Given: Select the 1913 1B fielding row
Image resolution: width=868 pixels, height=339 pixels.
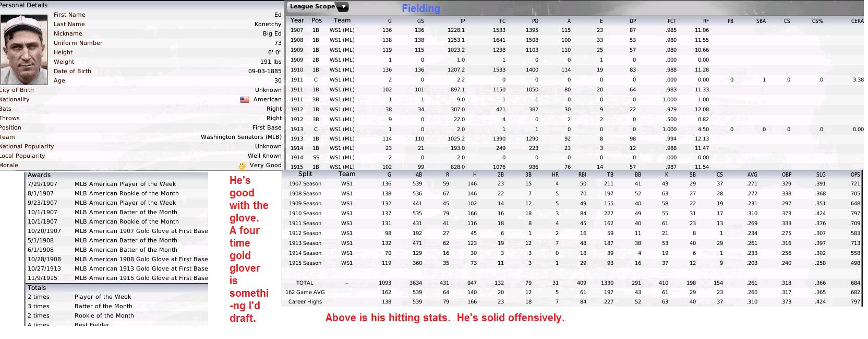Looking at the screenshot, I should pyautogui.click(x=574, y=138).
